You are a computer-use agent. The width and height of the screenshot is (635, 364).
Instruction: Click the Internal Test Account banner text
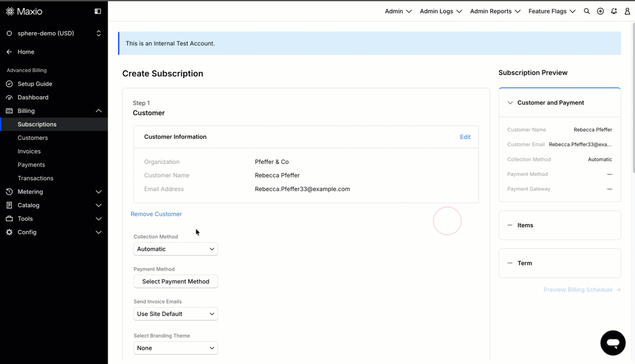(x=170, y=43)
